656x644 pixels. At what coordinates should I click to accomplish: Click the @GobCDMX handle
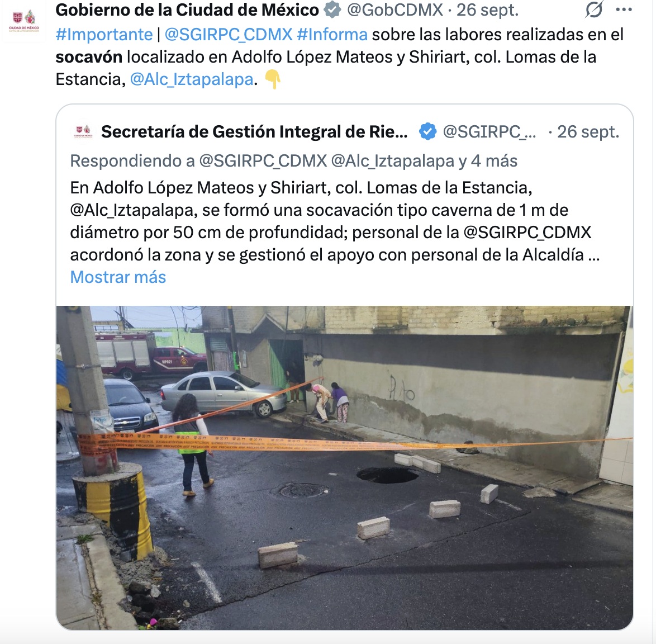395,10
